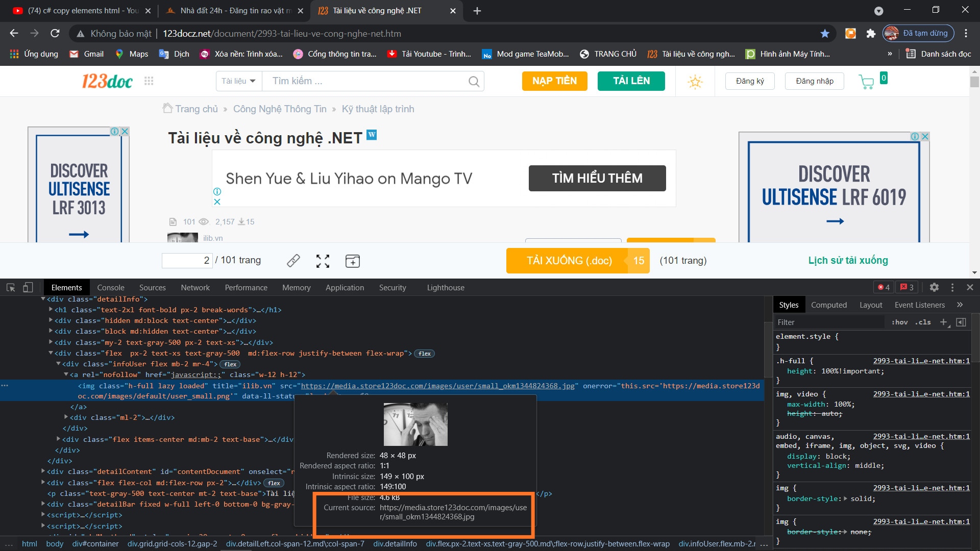Open the Maps bookmark

pos(132,54)
